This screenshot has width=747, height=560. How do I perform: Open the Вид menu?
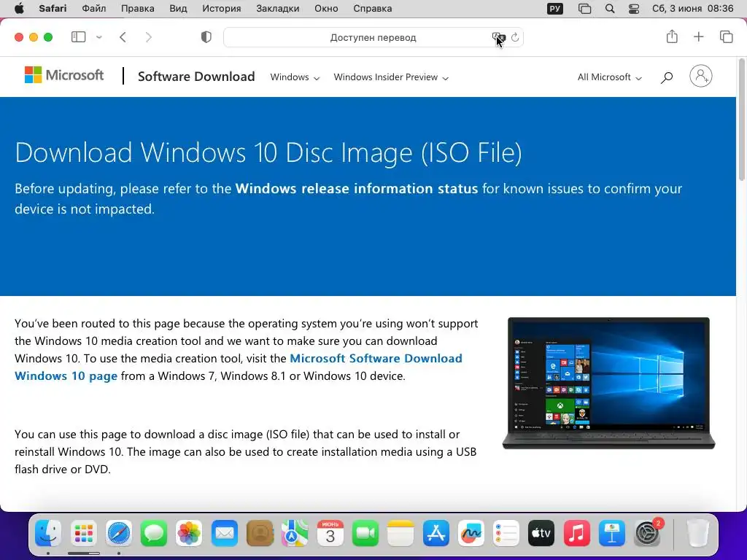point(178,9)
